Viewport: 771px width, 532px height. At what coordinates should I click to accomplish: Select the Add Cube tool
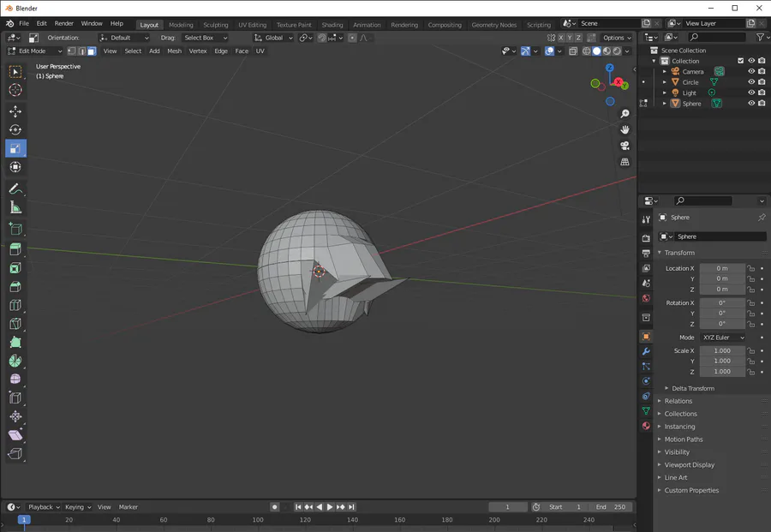[x=15, y=229]
